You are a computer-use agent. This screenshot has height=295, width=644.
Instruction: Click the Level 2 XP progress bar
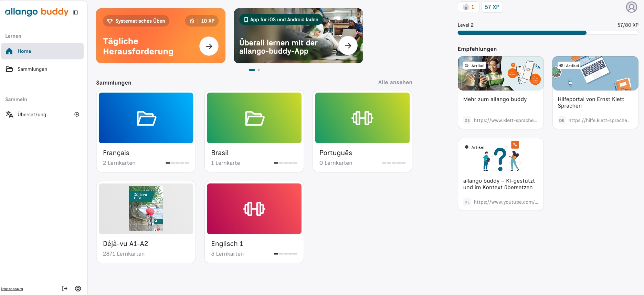click(548, 33)
